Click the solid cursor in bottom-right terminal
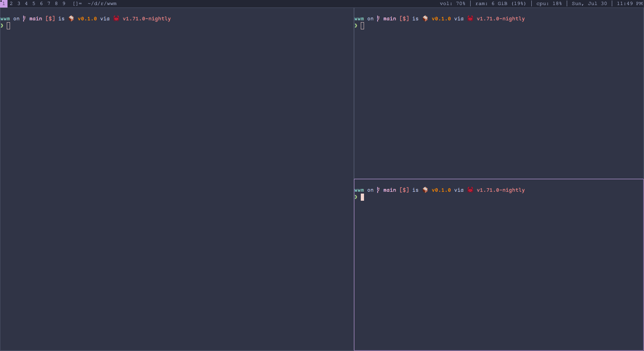This screenshot has width=644, height=351. coord(362,197)
